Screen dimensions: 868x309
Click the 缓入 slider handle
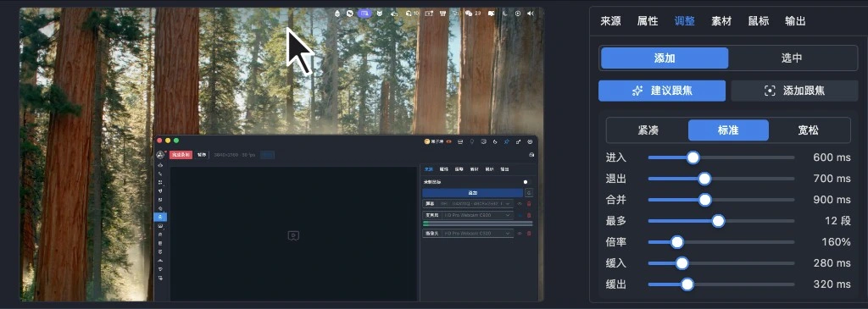point(682,263)
